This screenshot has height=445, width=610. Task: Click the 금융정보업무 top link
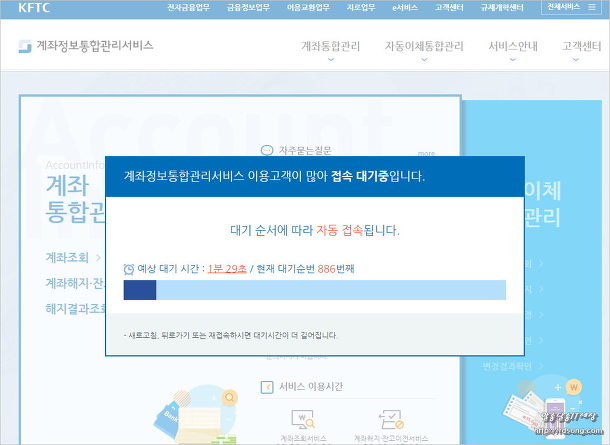point(248,7)
